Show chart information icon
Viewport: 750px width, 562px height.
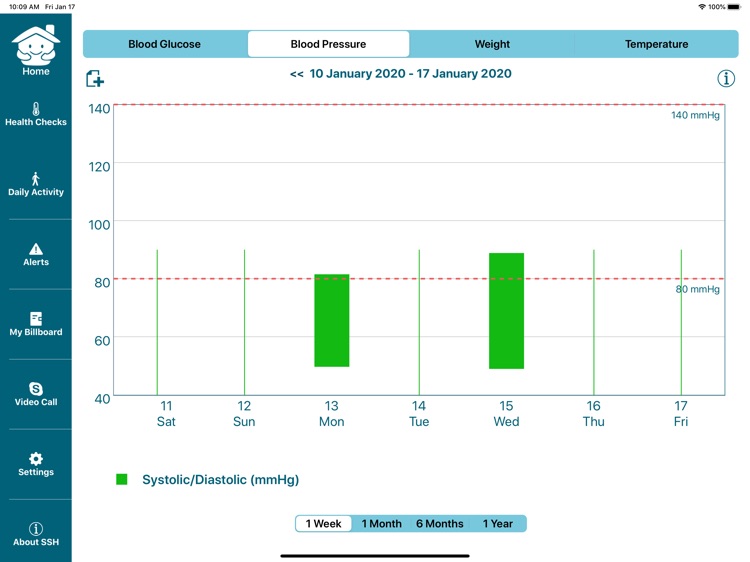pos(726,78)
